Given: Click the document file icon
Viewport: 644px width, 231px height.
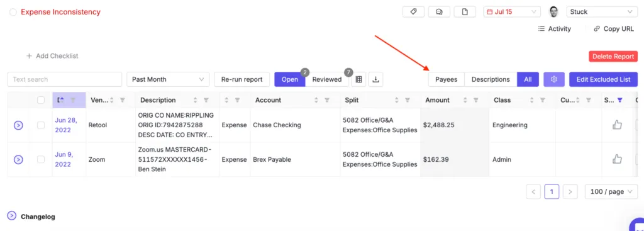Looking at the screenshot, I should point(465,12).
